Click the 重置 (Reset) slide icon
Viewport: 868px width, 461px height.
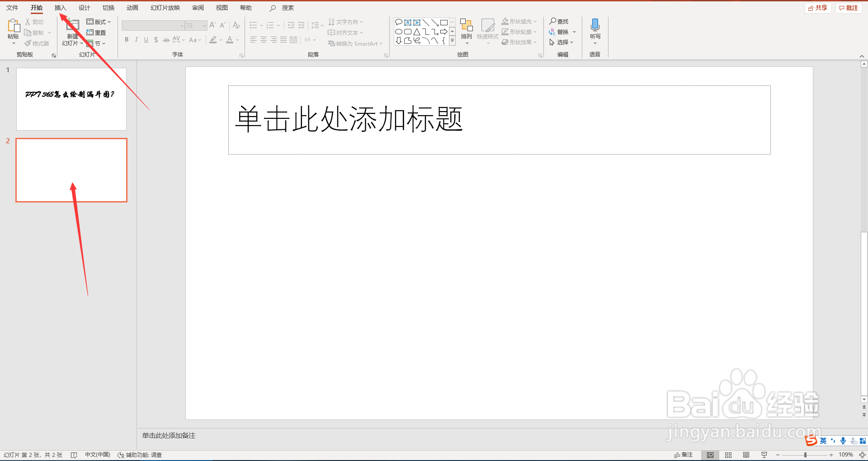click(96, 32)
